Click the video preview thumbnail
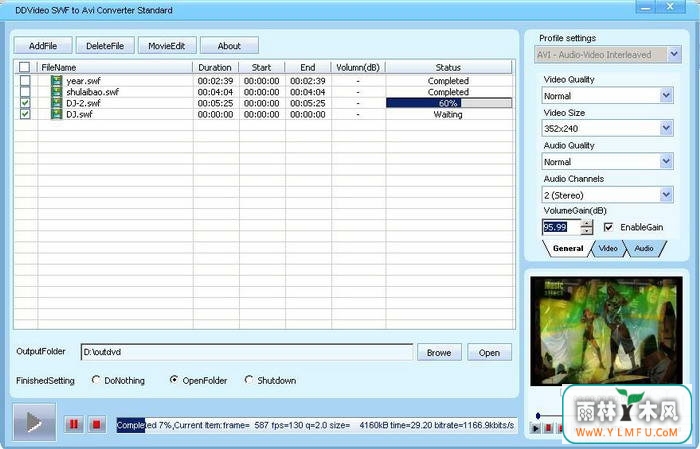Screen dimensions: 700x449 pos(606,331)
